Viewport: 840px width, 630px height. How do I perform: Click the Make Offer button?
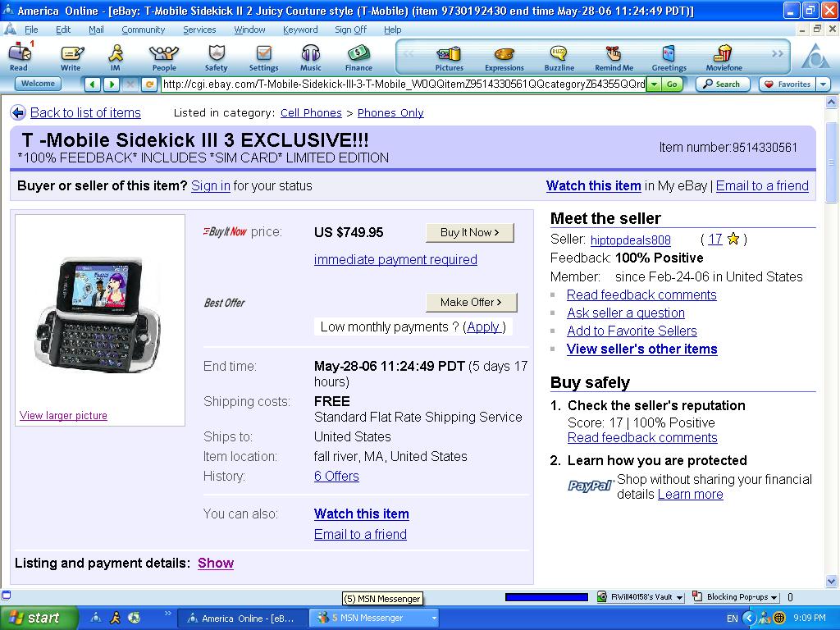coord(472,302)
